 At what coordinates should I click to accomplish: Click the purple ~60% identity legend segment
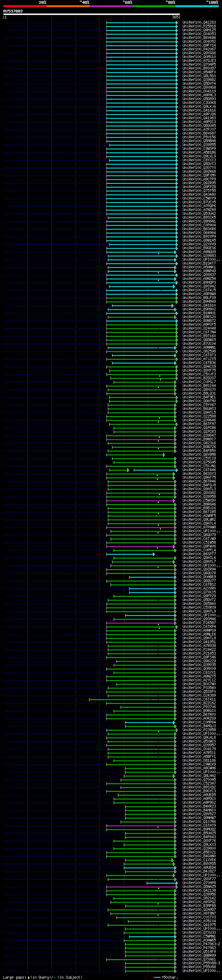coord(111,6)
